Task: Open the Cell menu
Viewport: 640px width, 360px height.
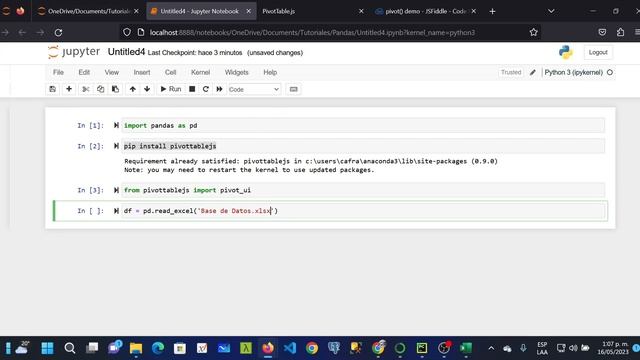Action: (171, 72)
